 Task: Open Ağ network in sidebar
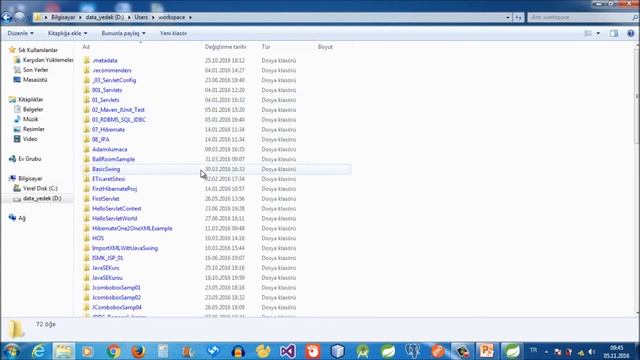pos(22,218)
